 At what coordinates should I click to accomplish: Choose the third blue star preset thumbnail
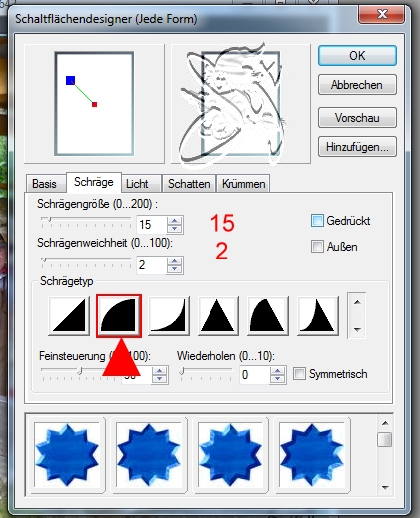(x=230, y=455)
